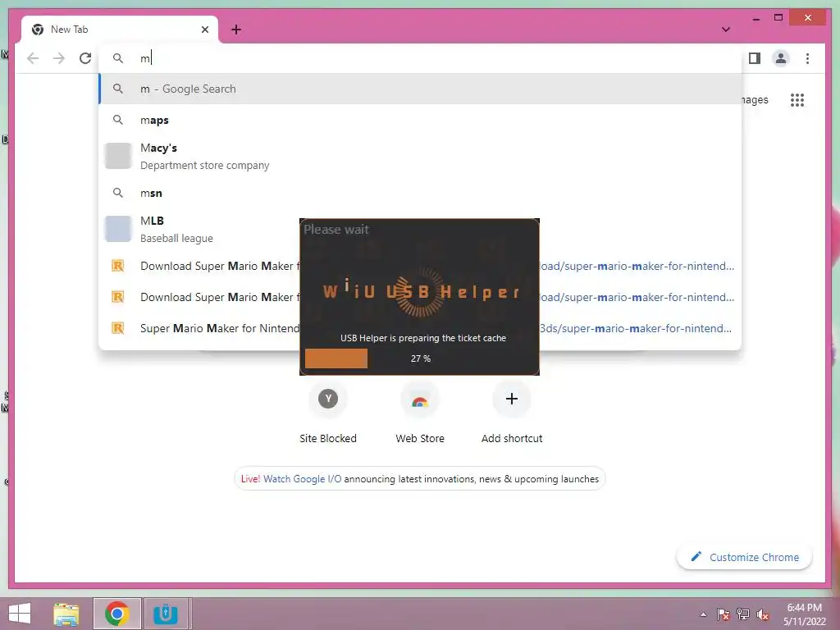Click 'USB Helper is preparing the ticket cache'

[423, 338]
